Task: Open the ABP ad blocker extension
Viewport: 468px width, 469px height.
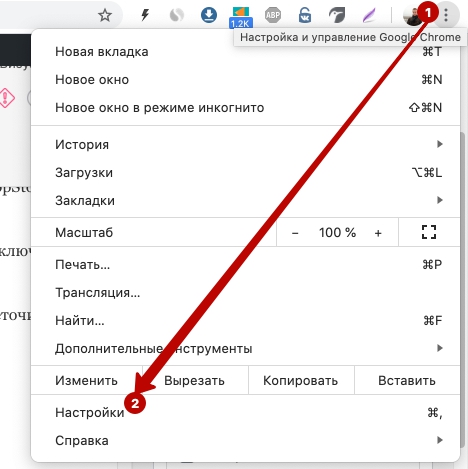Action: coord(273,15)
